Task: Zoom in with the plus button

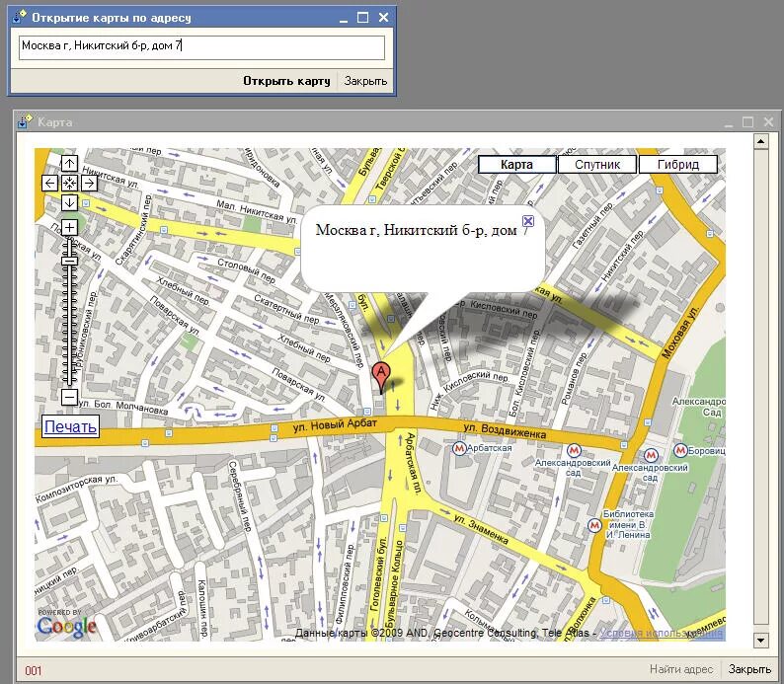Action: click(x=69, y=227)
